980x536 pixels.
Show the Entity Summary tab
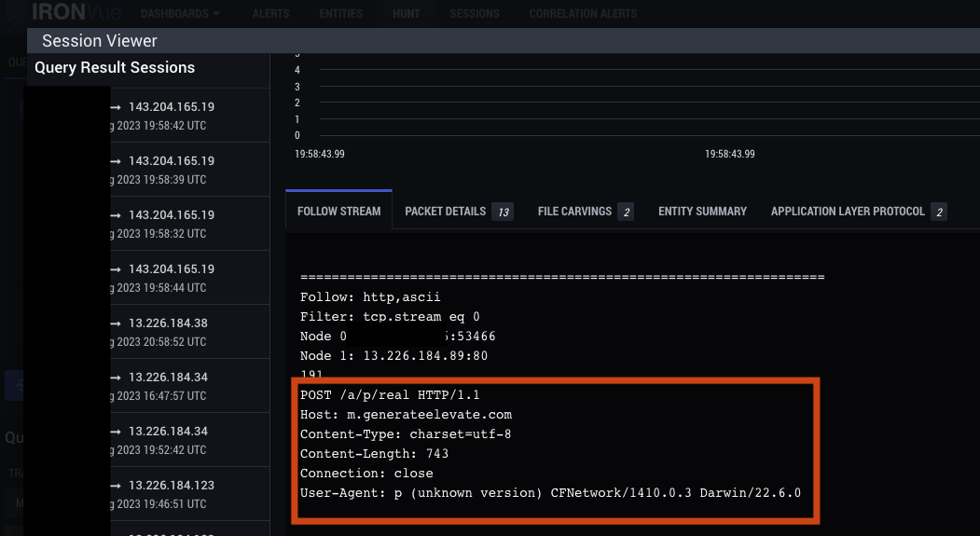pyautogui.click(x=702, y=212)
